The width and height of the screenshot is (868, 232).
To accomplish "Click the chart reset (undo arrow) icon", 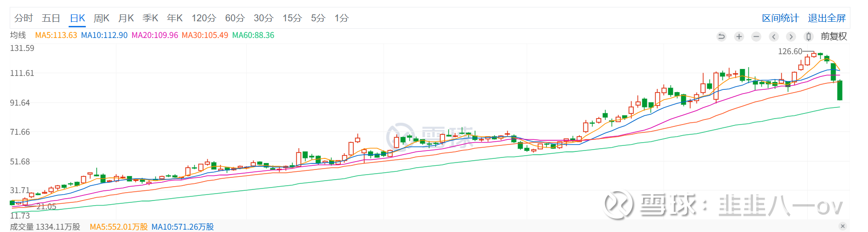I will (721, 36).
